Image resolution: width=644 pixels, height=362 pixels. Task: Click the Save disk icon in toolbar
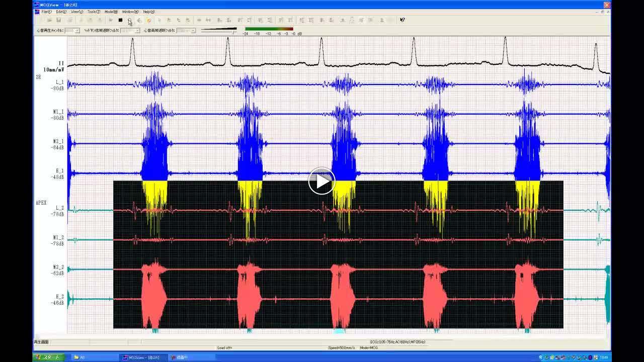click(x=59, y=20)
